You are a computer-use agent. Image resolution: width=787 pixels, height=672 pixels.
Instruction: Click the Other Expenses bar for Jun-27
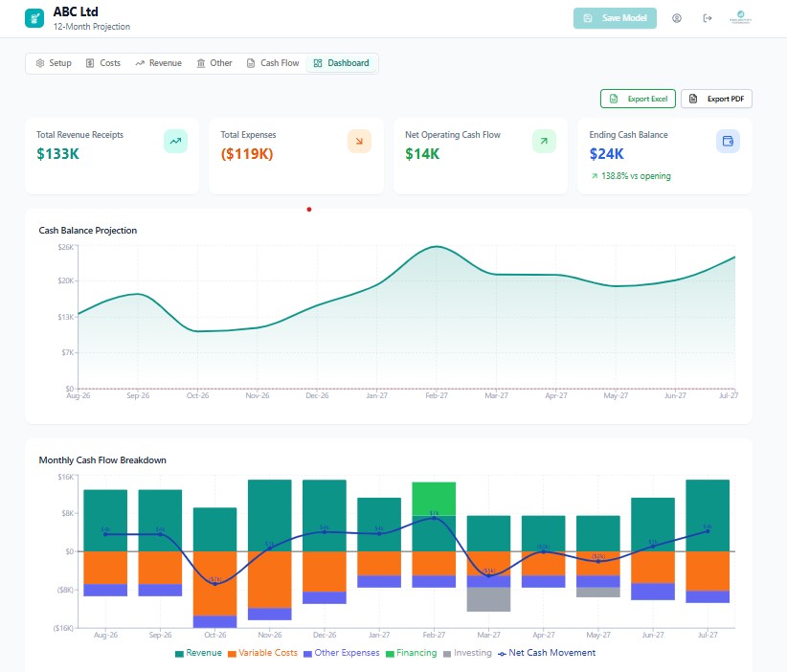point(653,592)
